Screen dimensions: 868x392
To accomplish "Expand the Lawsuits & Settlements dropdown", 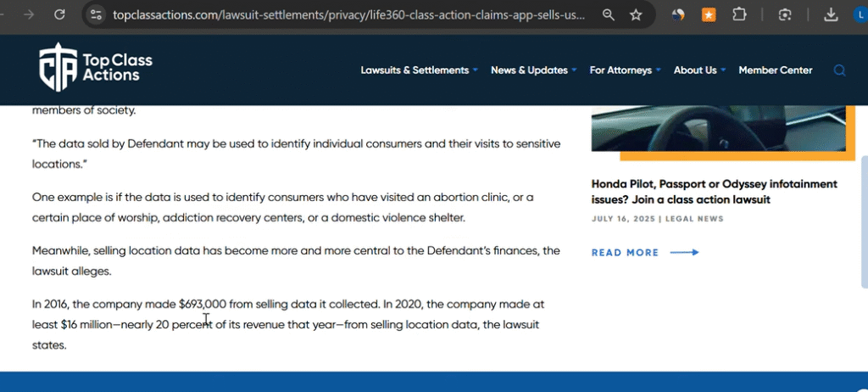I will (419, 70).
